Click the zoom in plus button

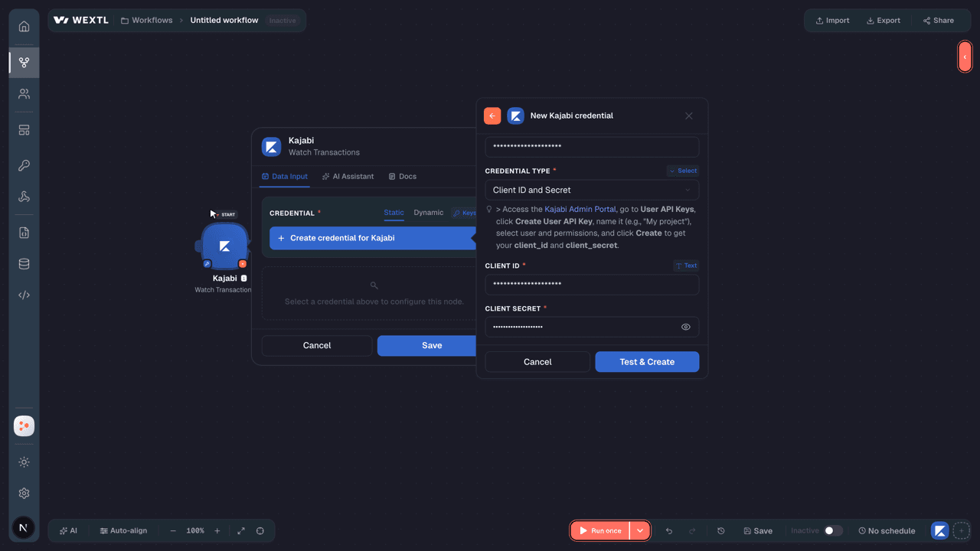point(217,531)
